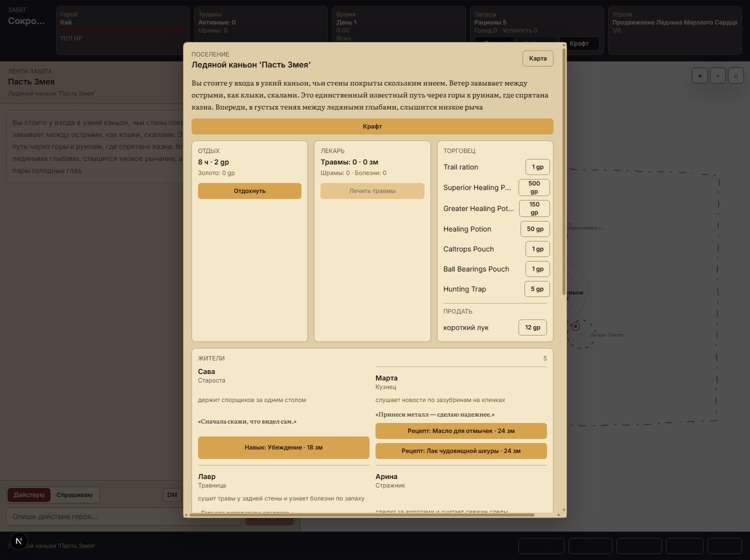Buy Healing Potion for 50 gp
The width and height of the screenshot is (750, 560).
535,229
